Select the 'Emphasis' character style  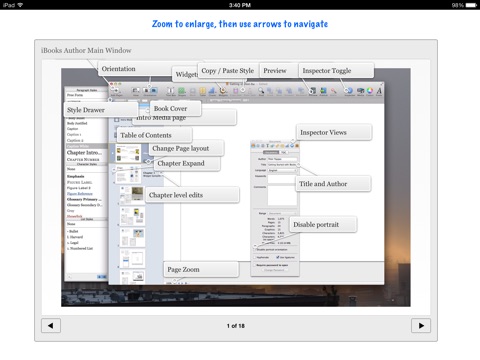76,176
